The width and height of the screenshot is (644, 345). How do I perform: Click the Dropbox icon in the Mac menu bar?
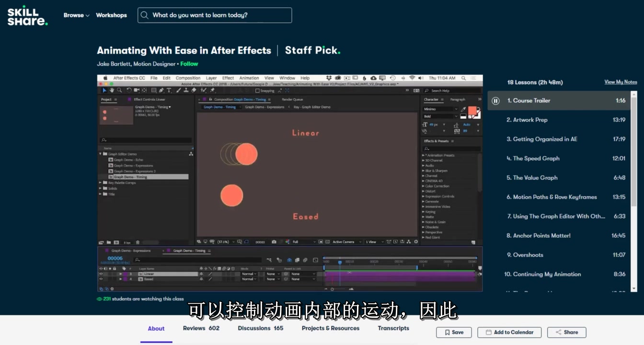(329, 78)
